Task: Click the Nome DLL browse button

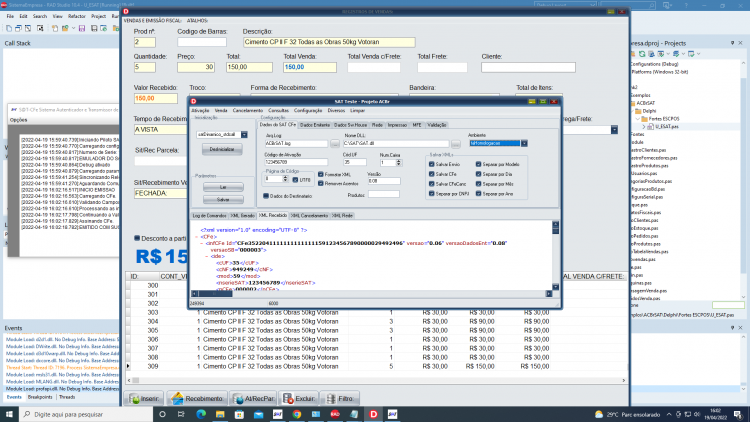Action: (x=455, y=144)
